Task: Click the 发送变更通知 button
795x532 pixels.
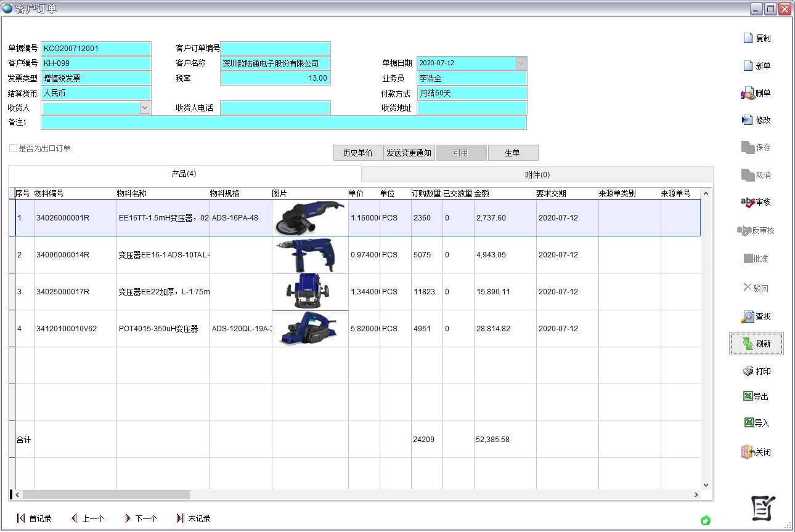Action: point(409,153)
